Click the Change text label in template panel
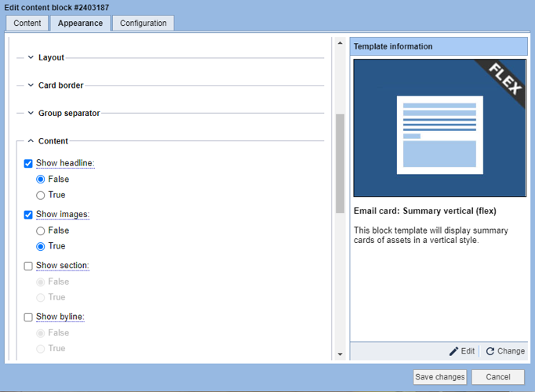The height and width of the screenshot is (392, 535). point(511,351)
